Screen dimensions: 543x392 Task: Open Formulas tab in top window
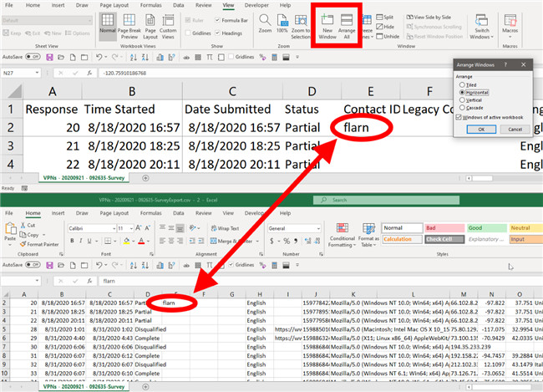pos(151,5)
